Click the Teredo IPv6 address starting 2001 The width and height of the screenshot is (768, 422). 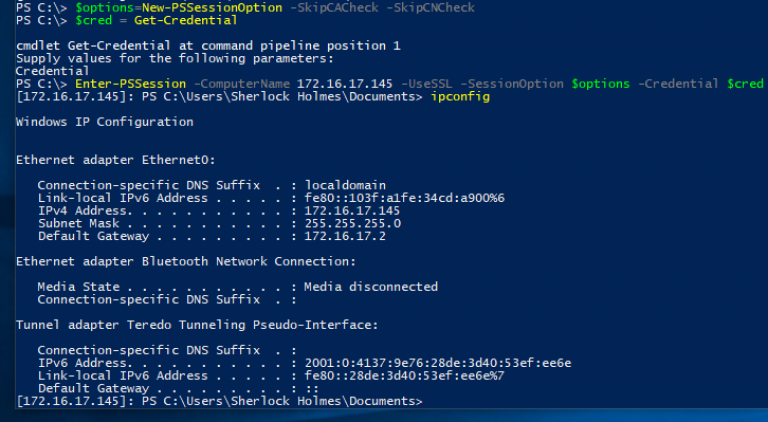coord(437,363)
